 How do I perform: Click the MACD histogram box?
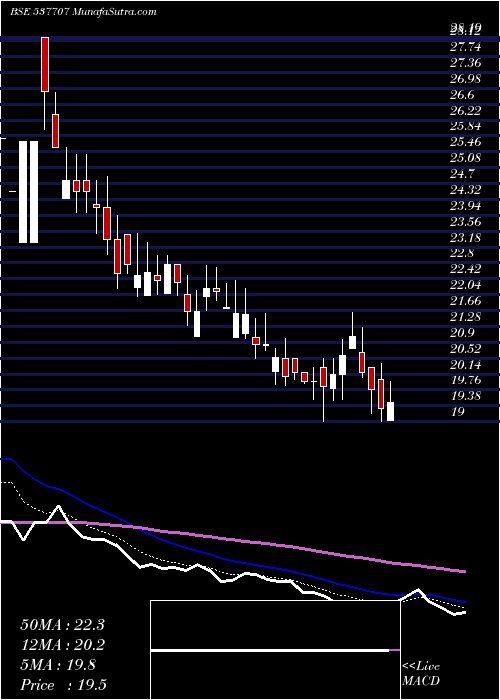click(275, 650)
